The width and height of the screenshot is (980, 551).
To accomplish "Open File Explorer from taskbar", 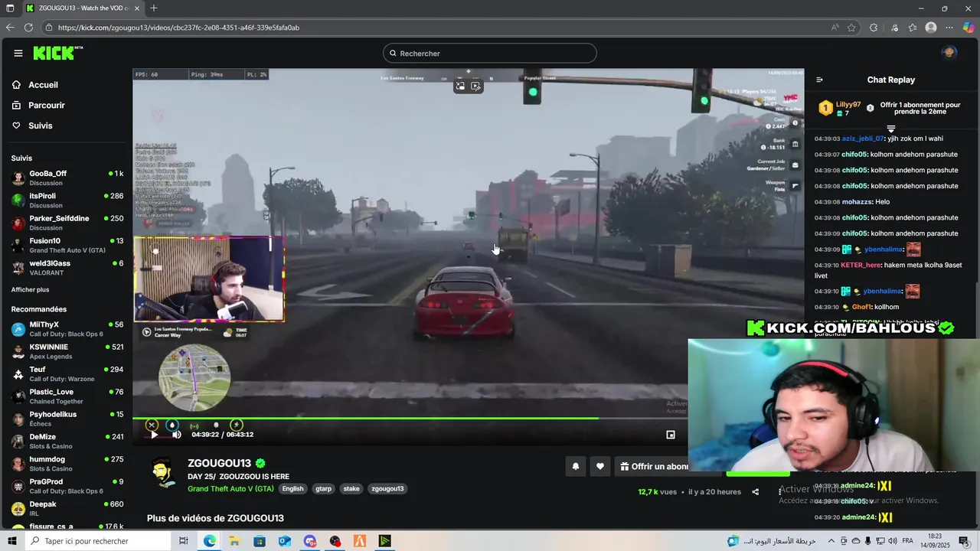I will click(234, 541).
